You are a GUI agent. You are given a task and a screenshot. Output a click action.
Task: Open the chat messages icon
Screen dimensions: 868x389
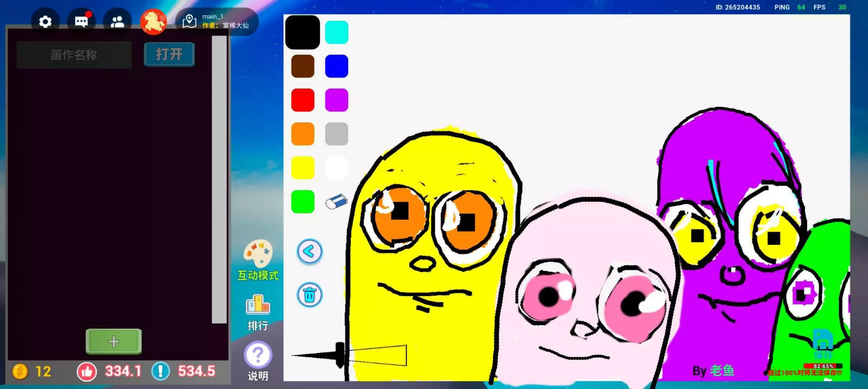point(81,22)
